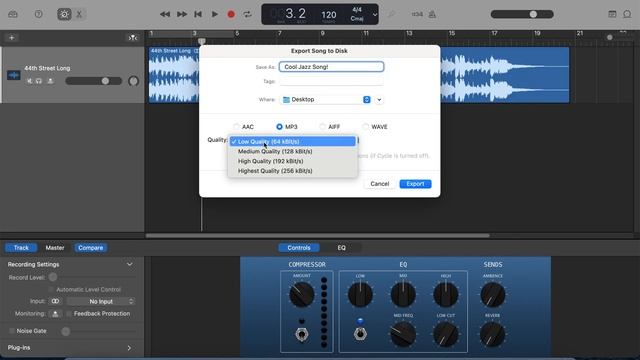Click the 44th Street Long track icon

pos(13,75)
